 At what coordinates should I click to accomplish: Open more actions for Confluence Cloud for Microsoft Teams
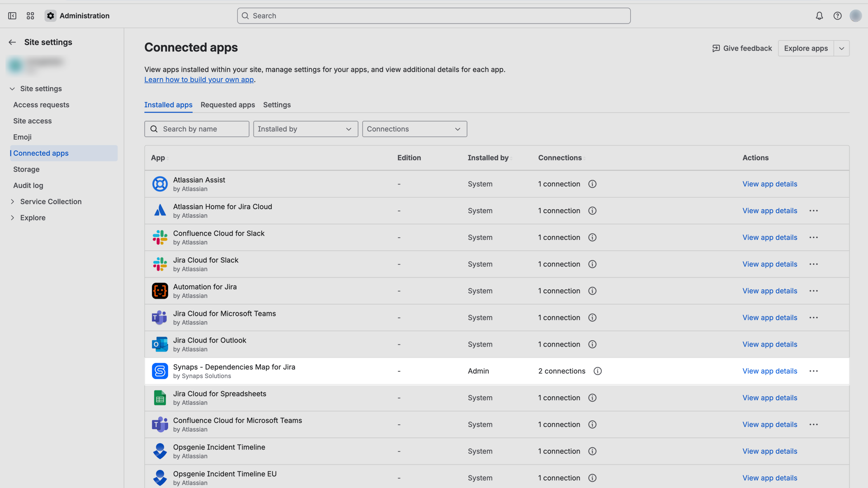pos(813,424)
